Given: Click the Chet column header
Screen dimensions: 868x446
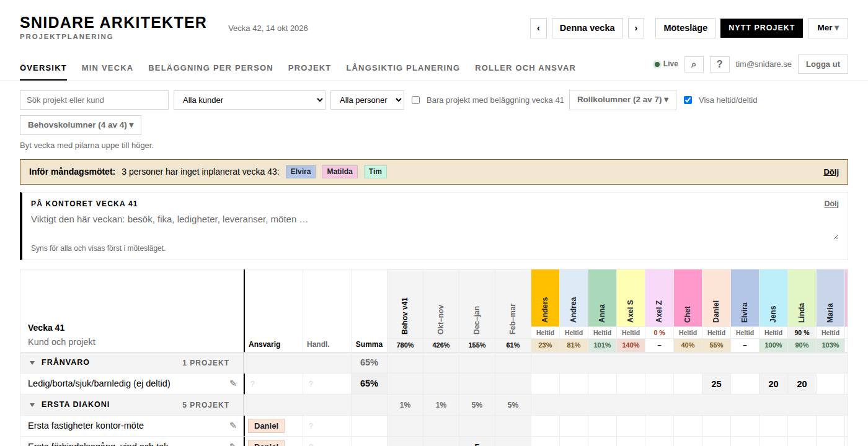Looking at the screenshot, I should (x=688, y=298).
